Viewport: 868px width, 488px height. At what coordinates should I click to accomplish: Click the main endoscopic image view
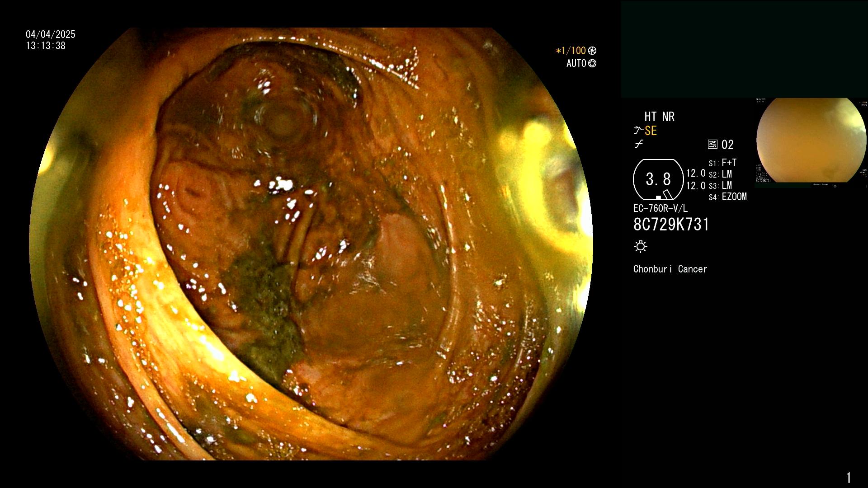pyautogui.click(x=311, y=244)
